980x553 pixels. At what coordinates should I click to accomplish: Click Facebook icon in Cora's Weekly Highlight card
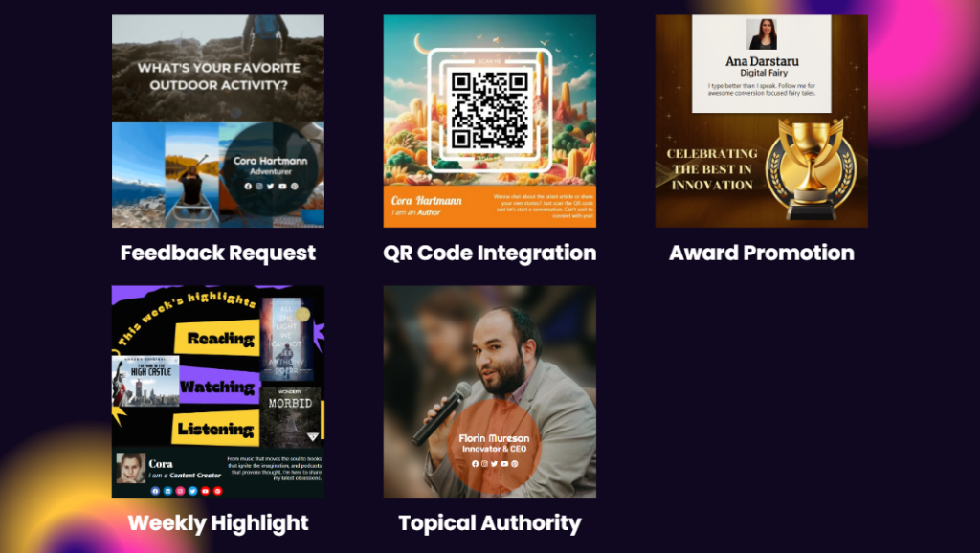156,491
